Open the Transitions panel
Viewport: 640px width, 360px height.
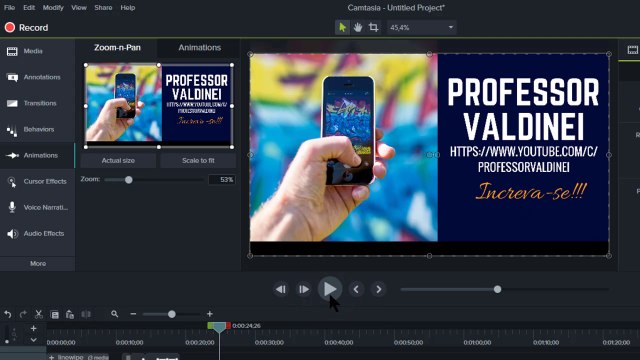[38, 103]
